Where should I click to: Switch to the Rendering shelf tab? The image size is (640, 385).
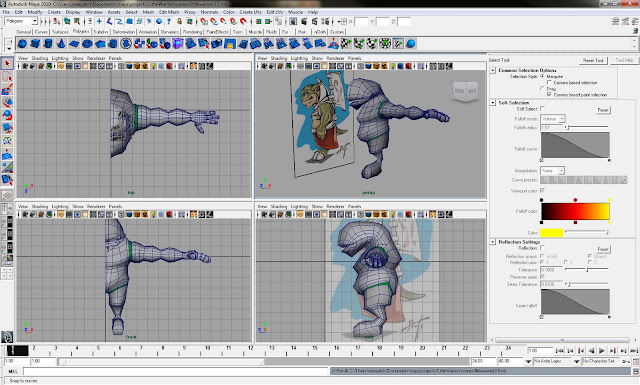[x=192, y=32]
